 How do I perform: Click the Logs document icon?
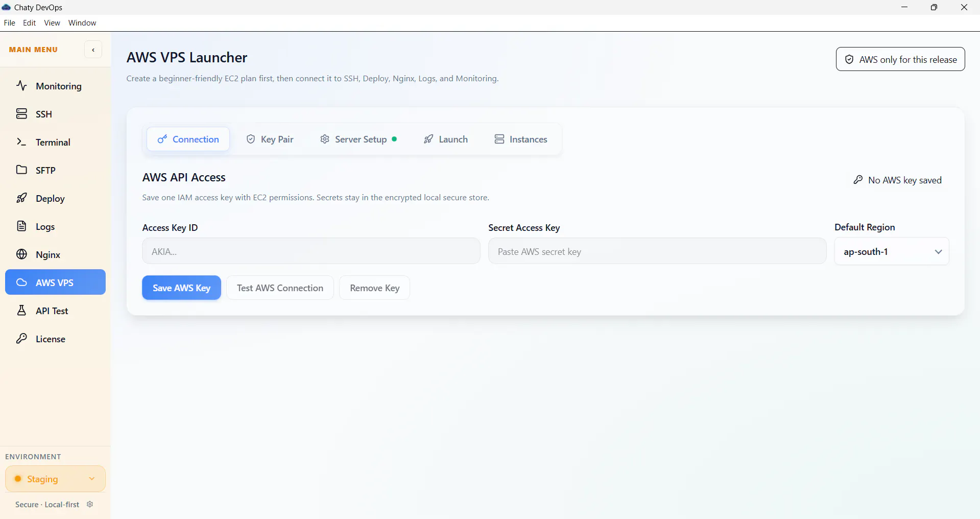(x=21, y=226)
